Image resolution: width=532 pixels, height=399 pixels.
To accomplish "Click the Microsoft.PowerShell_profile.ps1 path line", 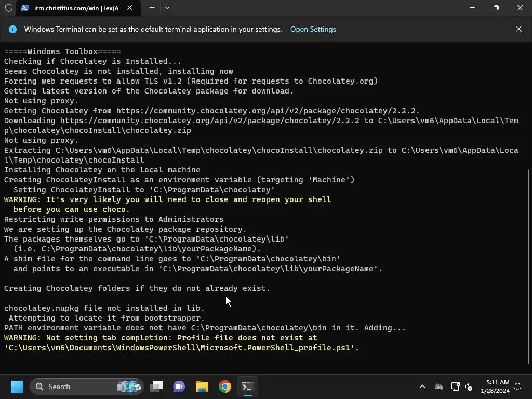I will click(181, 348).
